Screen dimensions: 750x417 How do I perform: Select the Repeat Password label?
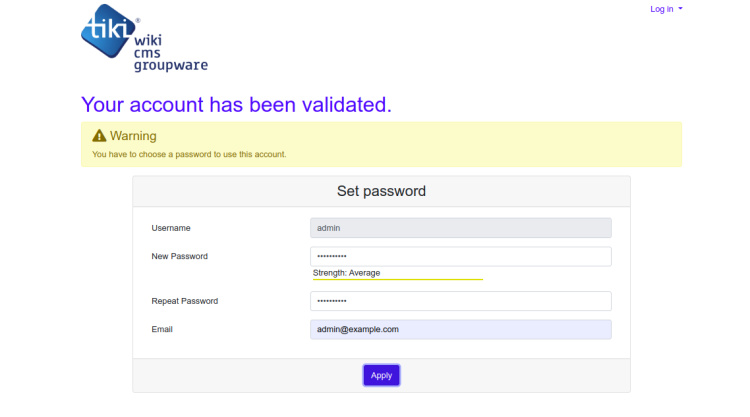pyautogui.click(x=185, y=301)
